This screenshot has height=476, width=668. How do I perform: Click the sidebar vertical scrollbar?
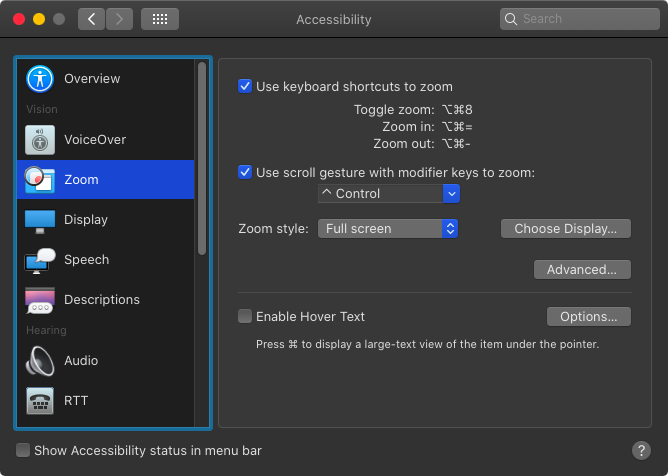[x=202, y=159]
